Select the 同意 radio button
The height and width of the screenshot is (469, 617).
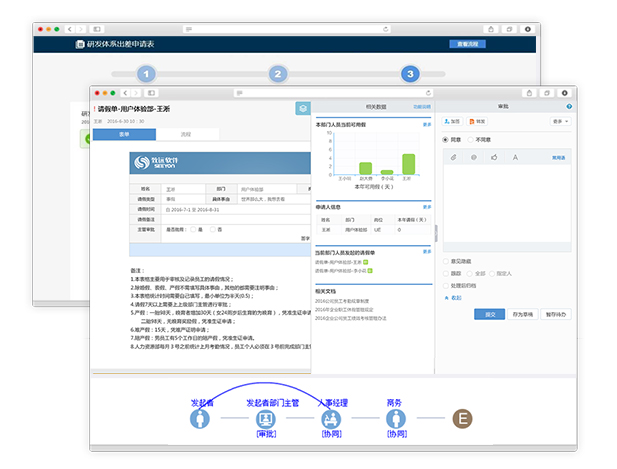click(445, 139)
